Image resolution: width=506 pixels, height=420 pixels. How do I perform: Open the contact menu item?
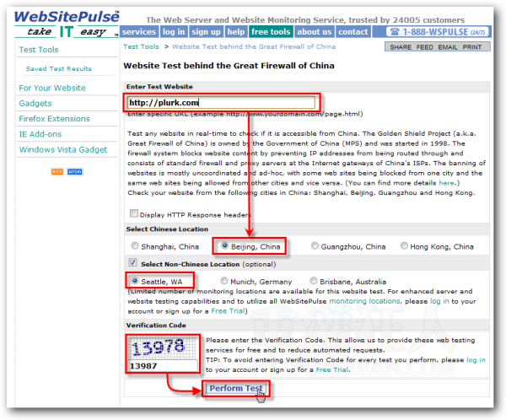[353, 32]
